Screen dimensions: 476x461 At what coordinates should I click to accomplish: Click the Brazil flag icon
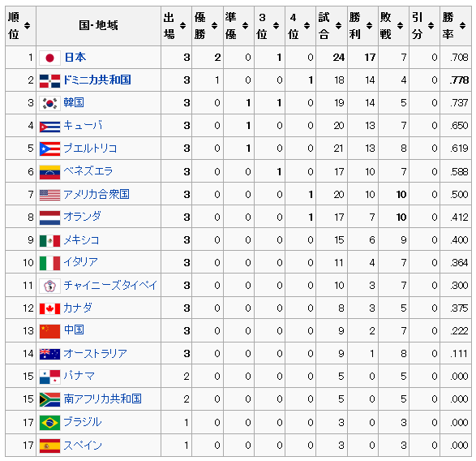click(49, 422)
